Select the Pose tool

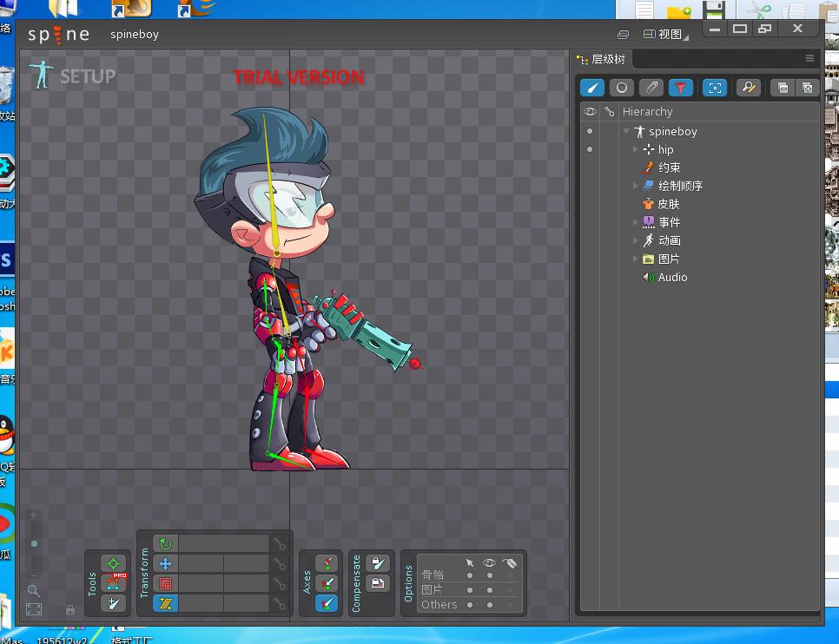[x=114, y=563]
